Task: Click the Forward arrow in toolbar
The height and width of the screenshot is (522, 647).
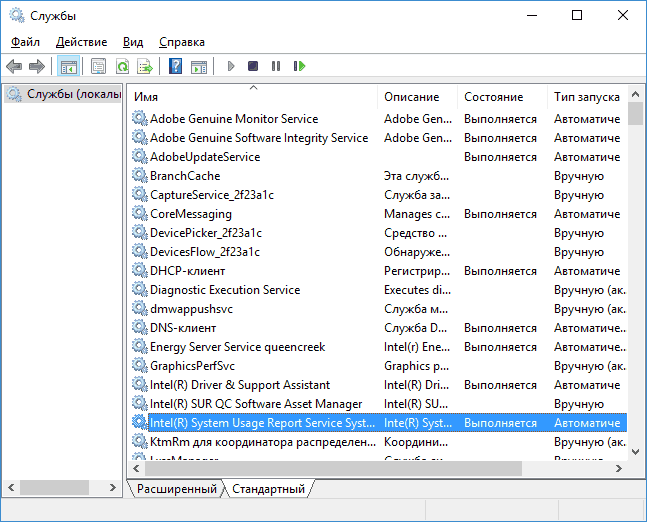Action: click(37, 66)
